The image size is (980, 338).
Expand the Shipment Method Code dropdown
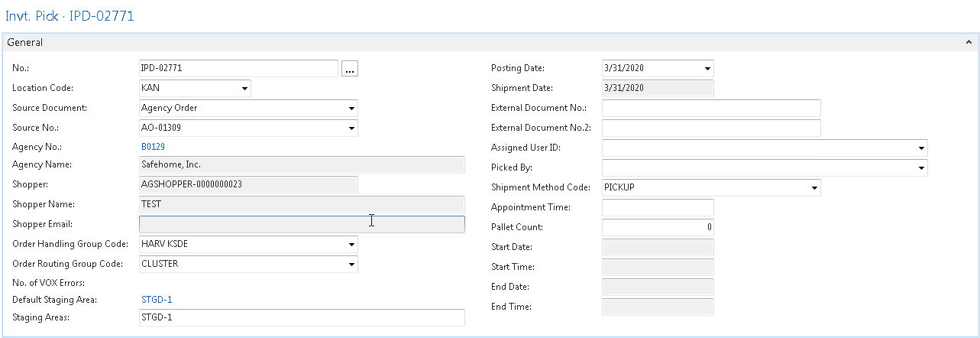(x=814, y=188)
